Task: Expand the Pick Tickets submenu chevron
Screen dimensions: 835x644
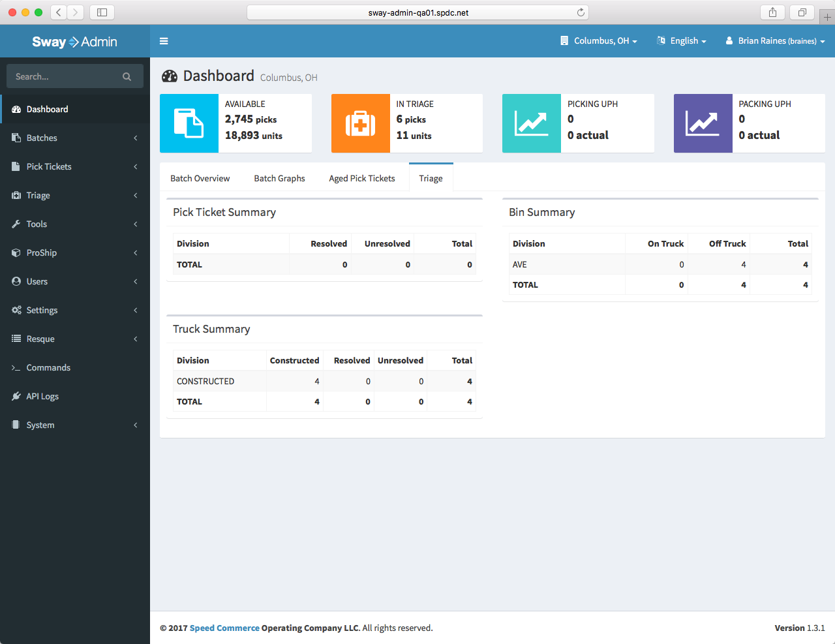Action: (136, 166)
